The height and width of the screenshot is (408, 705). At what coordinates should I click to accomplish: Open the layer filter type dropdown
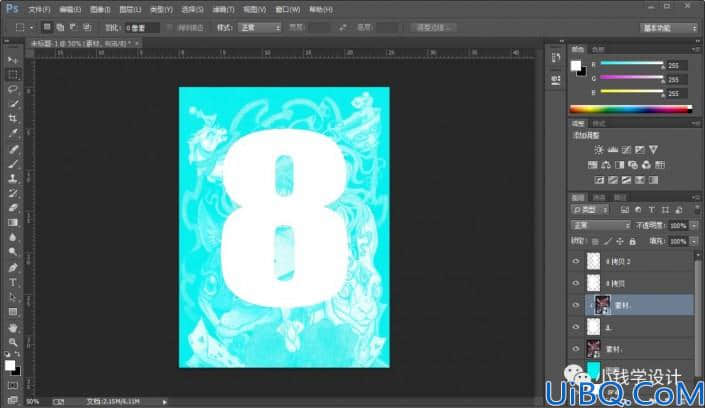tap(590, 210)
